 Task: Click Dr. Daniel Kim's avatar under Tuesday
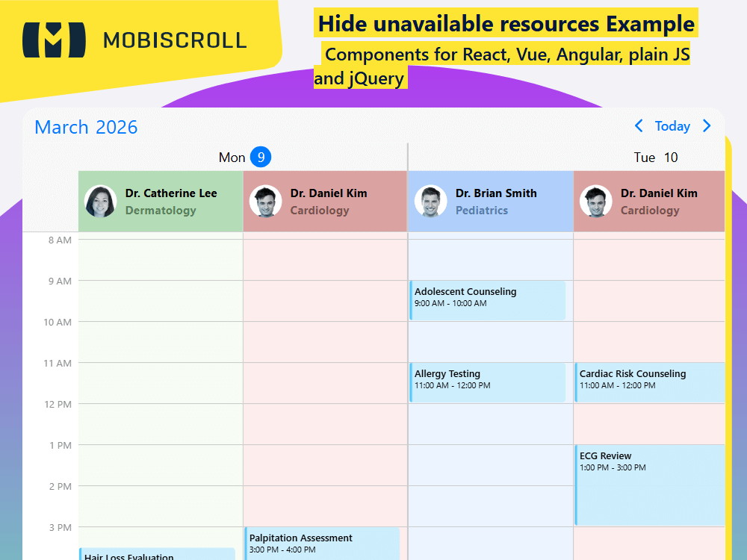point(595,201)
